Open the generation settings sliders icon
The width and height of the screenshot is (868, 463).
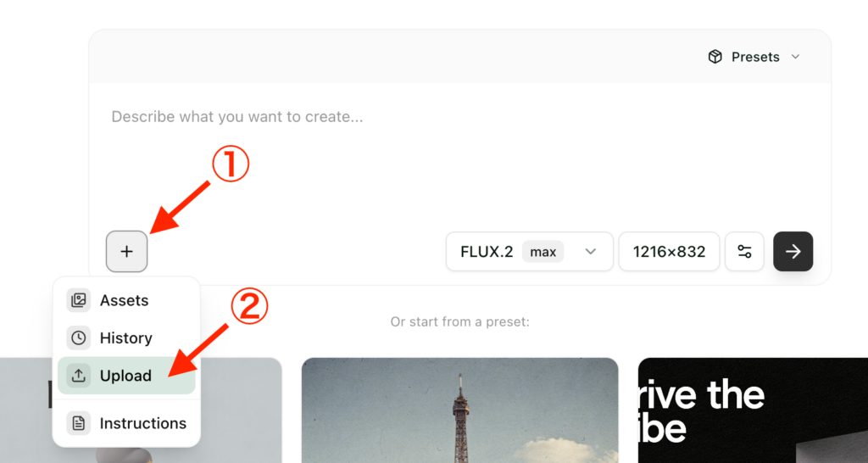[x=744, y=252]
